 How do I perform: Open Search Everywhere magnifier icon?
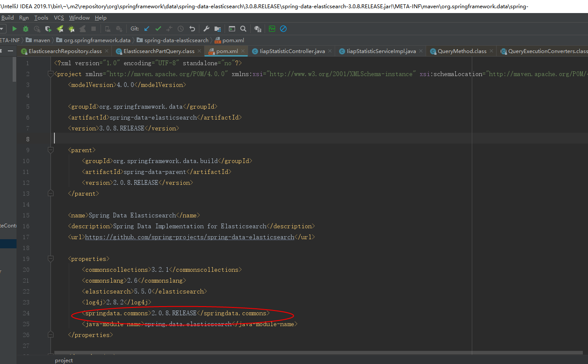pos(243,29)
